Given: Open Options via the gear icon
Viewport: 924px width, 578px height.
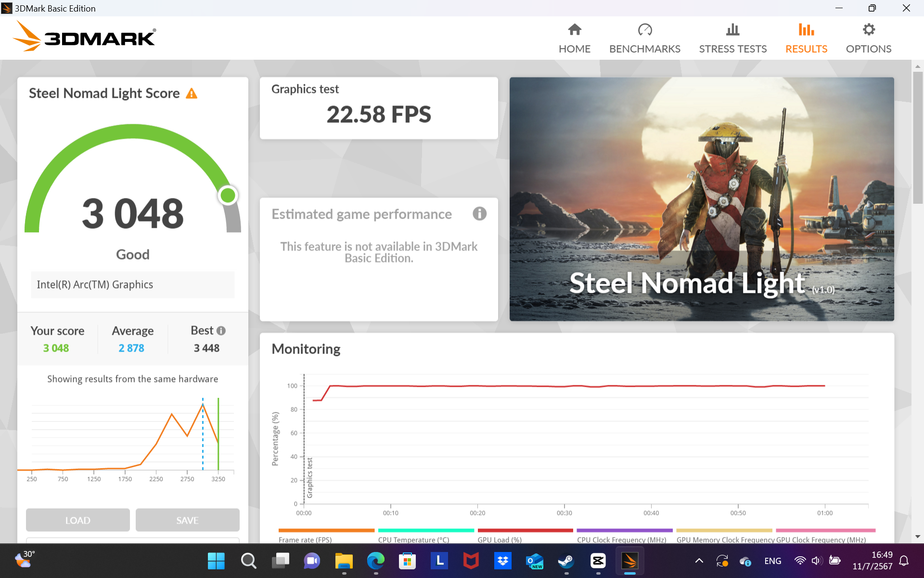Looking at the screenshot, I should tap(868, 30).
